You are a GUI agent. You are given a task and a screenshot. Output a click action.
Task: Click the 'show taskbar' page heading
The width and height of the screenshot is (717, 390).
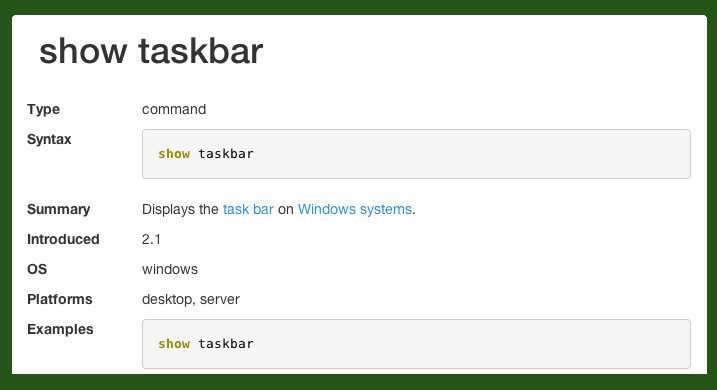pos(151,51)
